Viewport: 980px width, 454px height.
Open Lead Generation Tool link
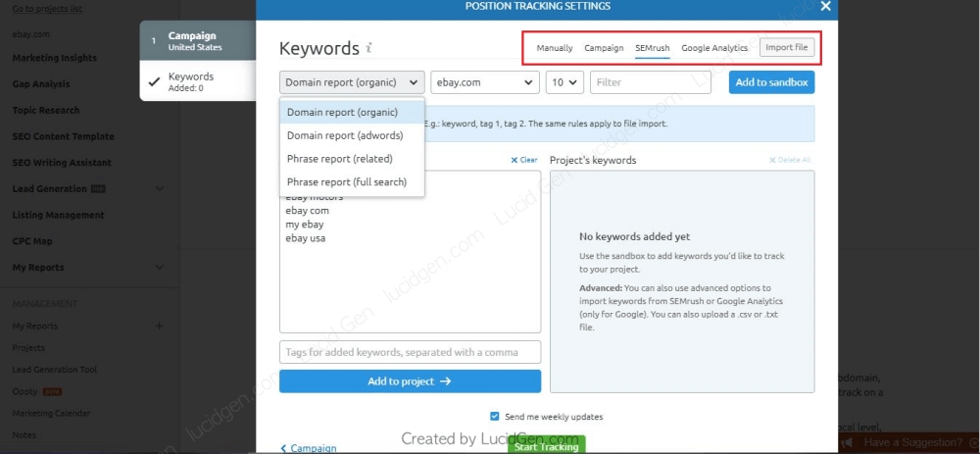[55, 370]
